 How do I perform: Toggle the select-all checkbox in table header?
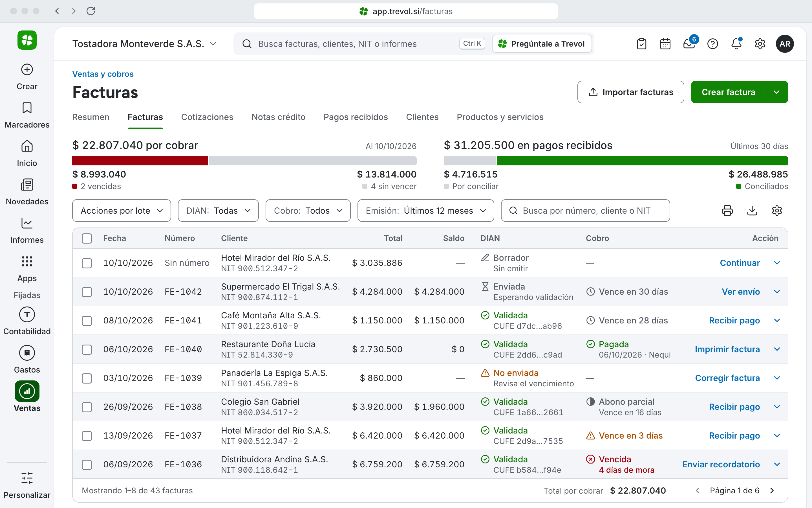tap(87, 238)
